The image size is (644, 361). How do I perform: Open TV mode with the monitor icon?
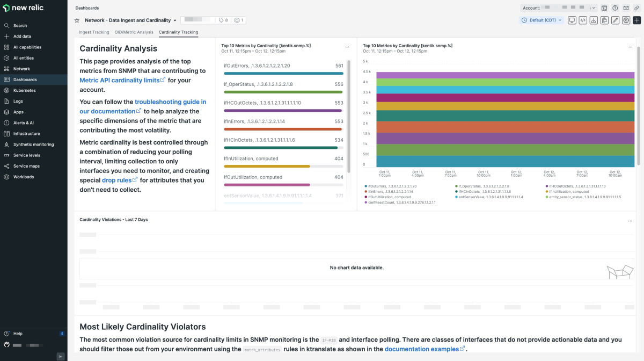click(572, 20)
